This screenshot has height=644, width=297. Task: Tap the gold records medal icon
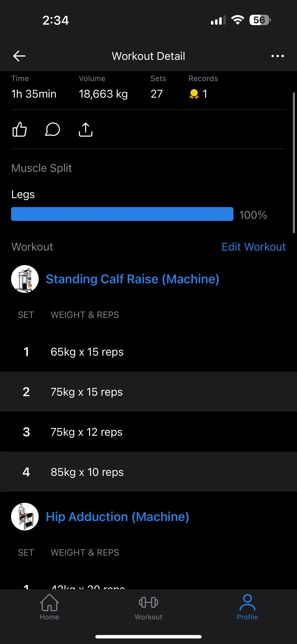pos(194,94)
